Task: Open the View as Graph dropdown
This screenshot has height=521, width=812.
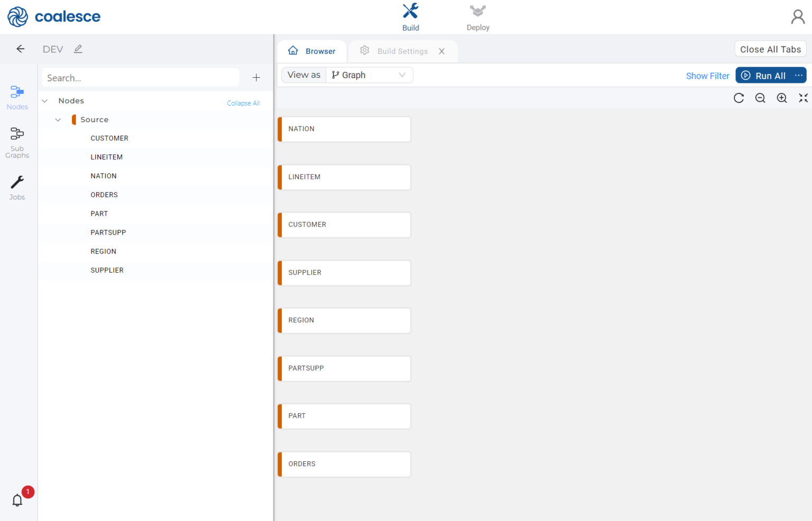Action: tap(368, 75)
